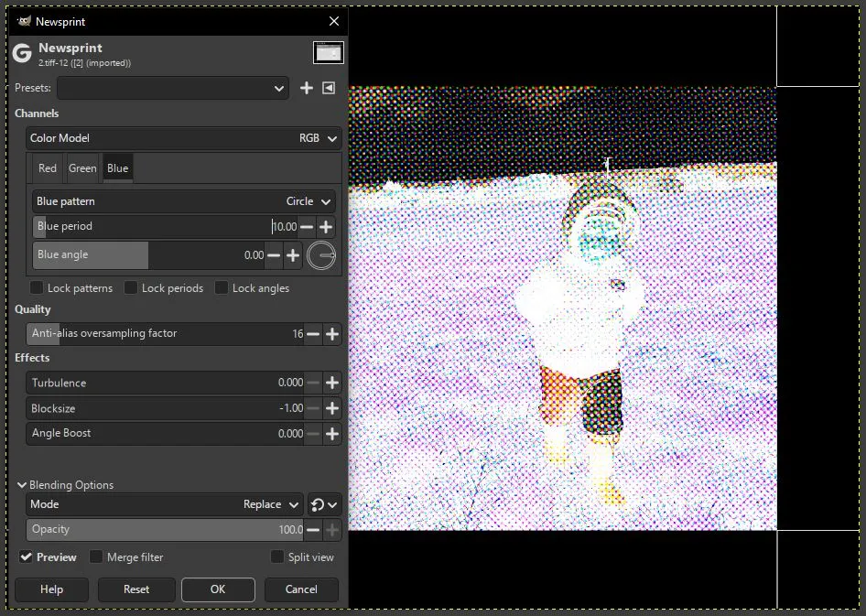
Task: Switch to the Green channel tab
Action: 82,168
